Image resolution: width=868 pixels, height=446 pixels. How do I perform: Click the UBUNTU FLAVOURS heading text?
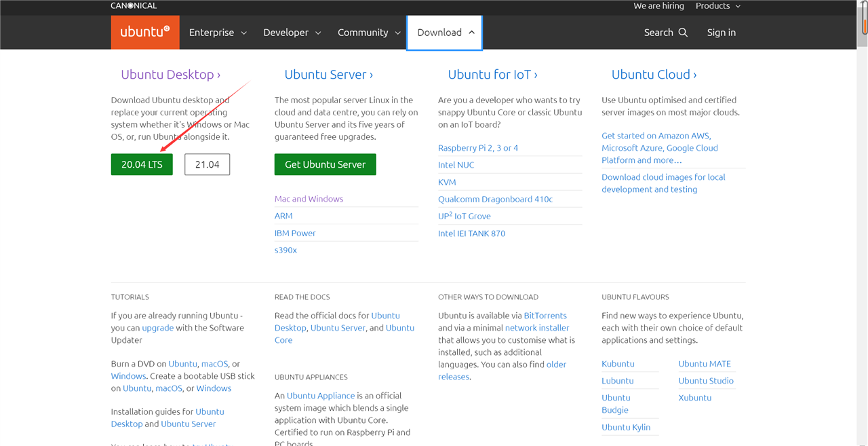point(635,297)
